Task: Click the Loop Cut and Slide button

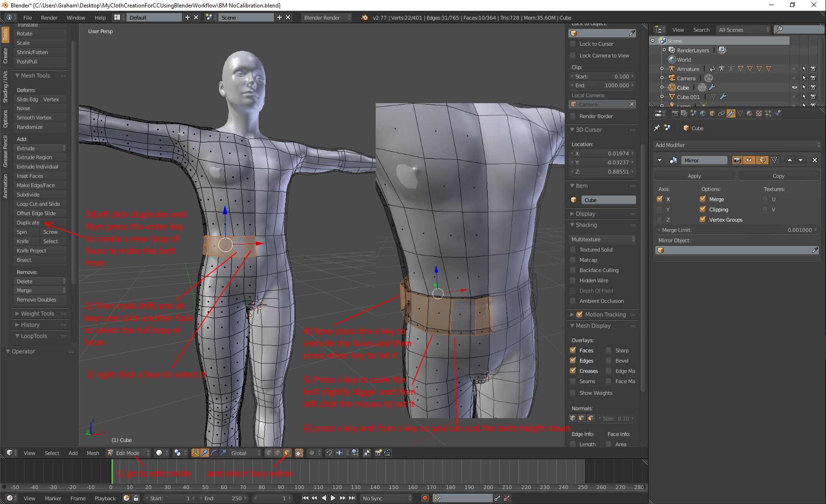Action: [40, 204]
